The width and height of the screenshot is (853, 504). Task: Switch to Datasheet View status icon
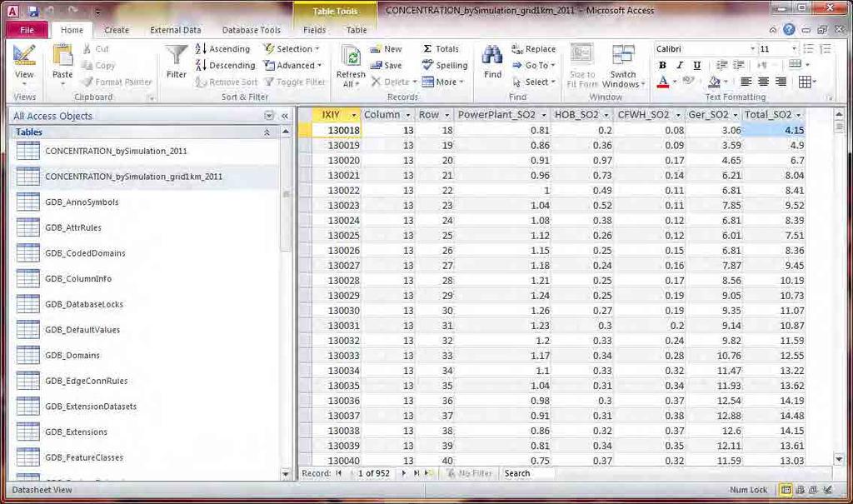tap(786, 490)
